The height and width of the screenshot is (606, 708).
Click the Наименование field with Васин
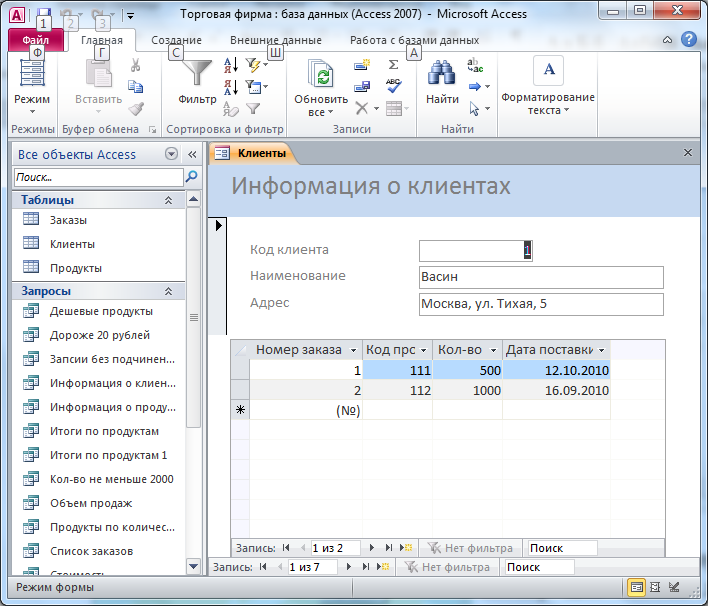pos(541,277)
